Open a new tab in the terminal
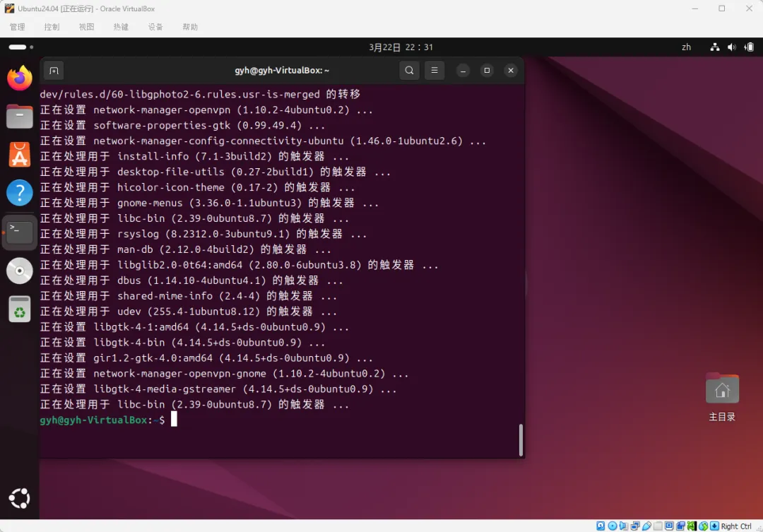Screen dimensions: 763x532 tap(54, 71)
